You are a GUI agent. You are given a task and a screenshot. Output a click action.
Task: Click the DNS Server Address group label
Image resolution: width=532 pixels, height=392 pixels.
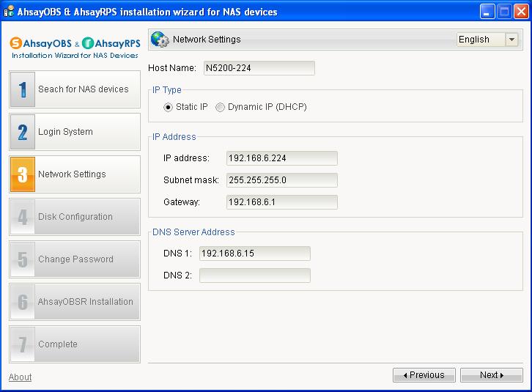click(x=193, y=232)
